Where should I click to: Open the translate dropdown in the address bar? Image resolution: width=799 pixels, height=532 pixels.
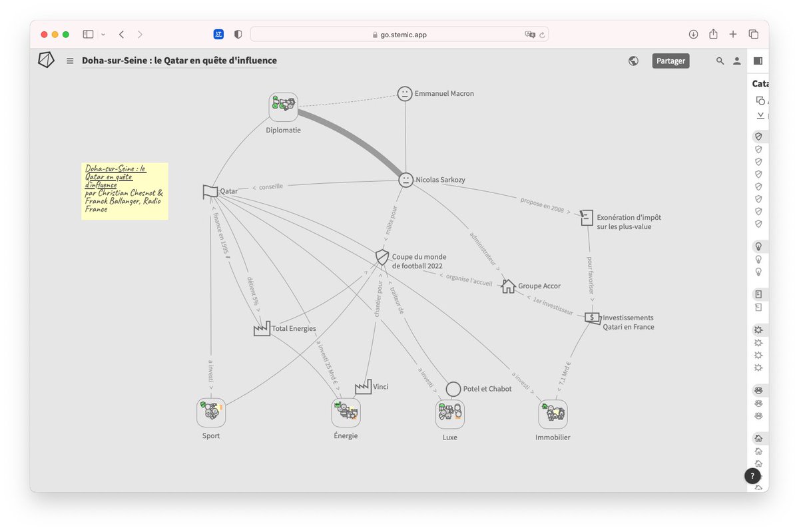click(530, 34)
